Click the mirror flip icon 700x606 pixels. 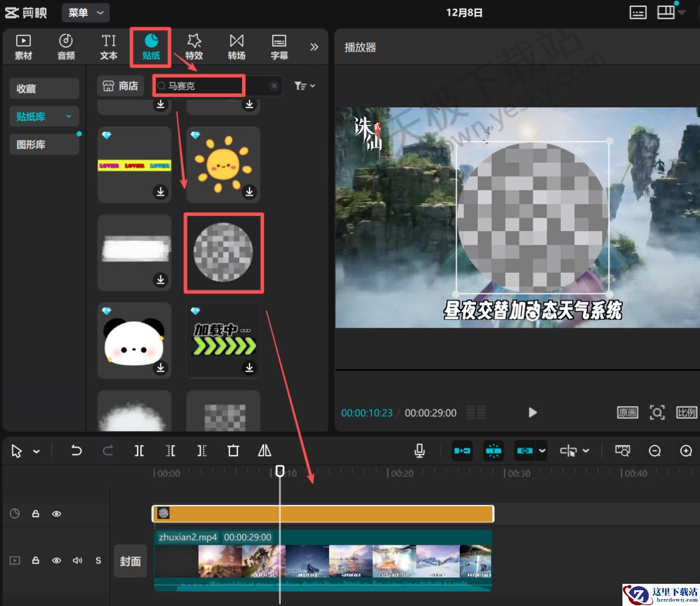pos(264,450)
